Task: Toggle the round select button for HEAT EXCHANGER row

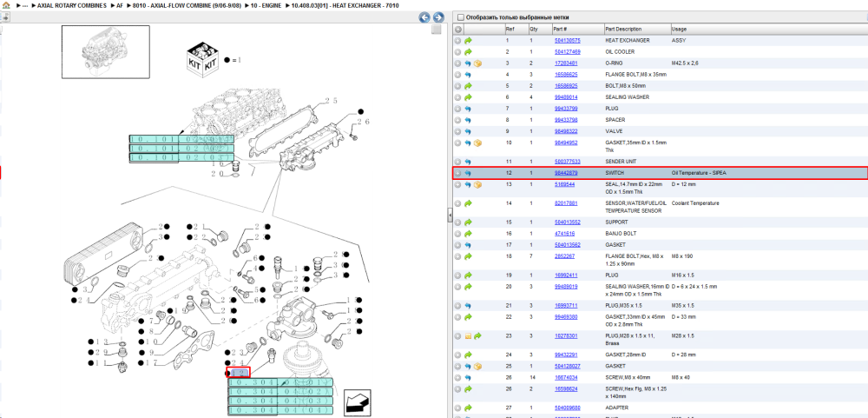Action: click(x=457, y=41)
